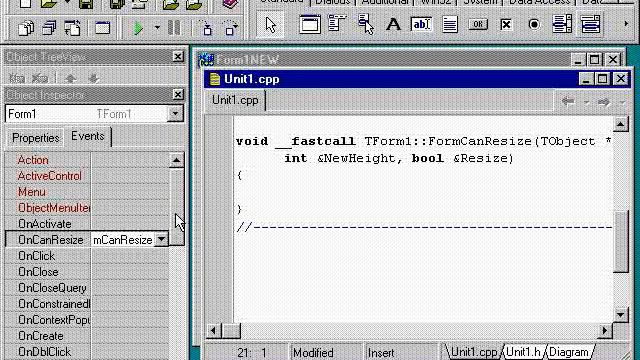Click the editor forward navigation arrow

tap(604, 102)
